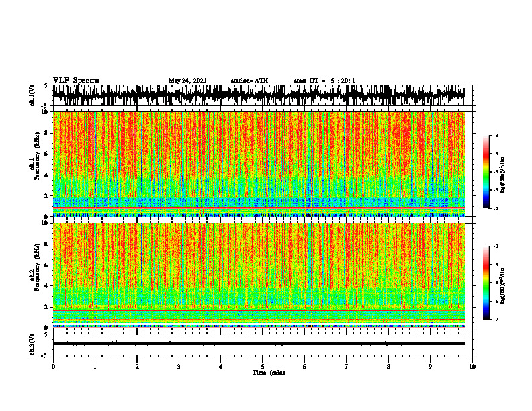The height and width of the screenshot is (411, 532).
Task: Click the red line near 1.7 kHz in ch.2
Action: pyautogui.click(x=259, y=310)
